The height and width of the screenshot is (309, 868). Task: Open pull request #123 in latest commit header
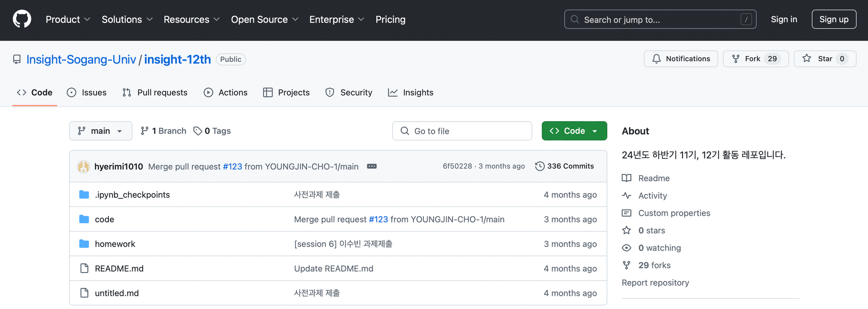click(233, 166)
